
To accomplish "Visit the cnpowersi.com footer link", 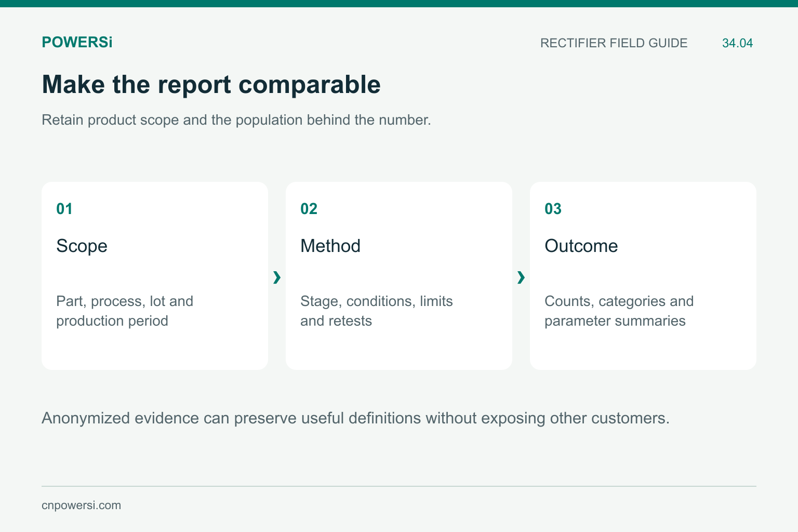I will coord(81,506).
